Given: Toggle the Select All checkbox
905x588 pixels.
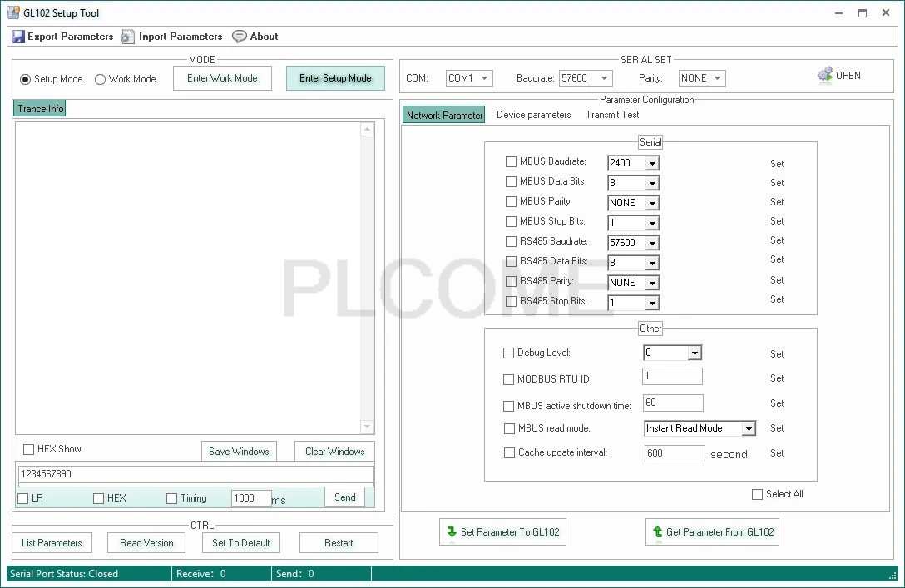Looking at the screenshot, I should click(757, 494).
